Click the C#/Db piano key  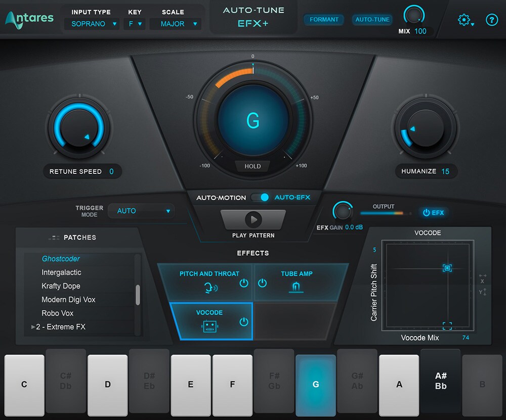coord(66,381)
